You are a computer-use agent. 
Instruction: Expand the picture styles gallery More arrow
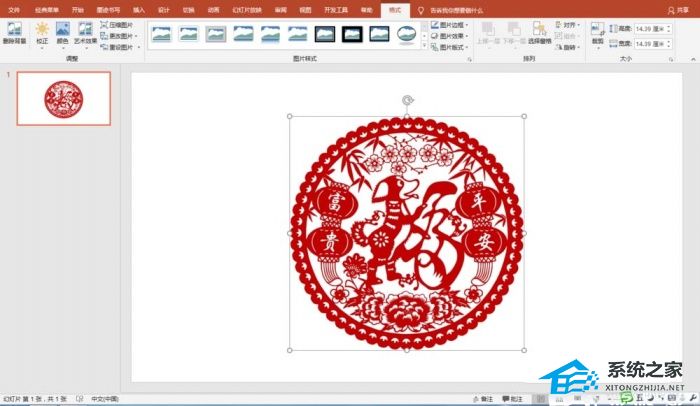424,46
